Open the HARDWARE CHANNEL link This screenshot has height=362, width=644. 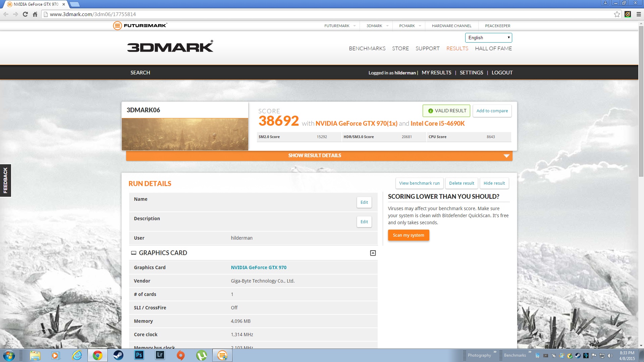pyautogui.click(x=451, y=26)
